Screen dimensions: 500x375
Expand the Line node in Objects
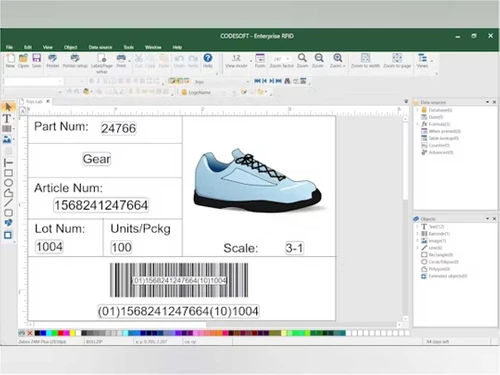pyautogui.click(x=417, y=248)
